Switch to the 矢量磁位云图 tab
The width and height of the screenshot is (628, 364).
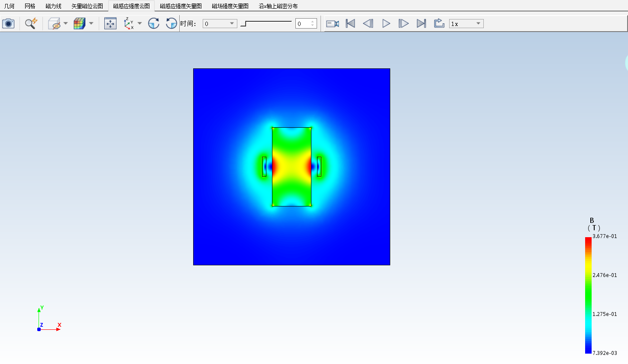tap(87, 6)
